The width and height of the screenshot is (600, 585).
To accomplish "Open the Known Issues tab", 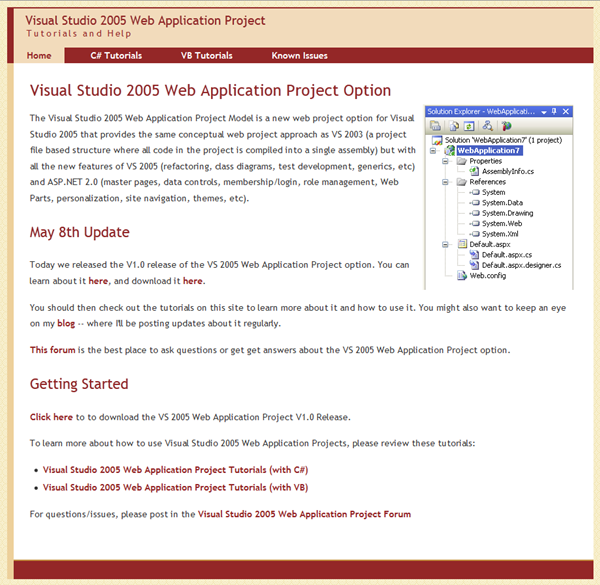I will tap(300, 55).
